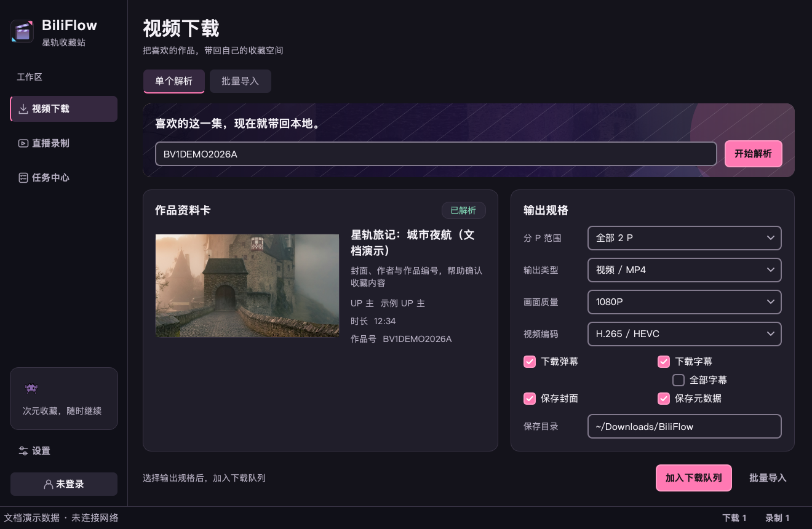Click the BV number input field
The height and width of the screenshot is (529, 812).
point(436,154)
